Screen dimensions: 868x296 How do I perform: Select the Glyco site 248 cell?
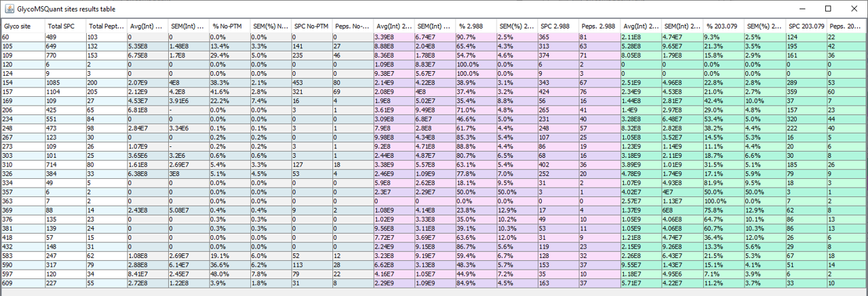pos(22,127)
